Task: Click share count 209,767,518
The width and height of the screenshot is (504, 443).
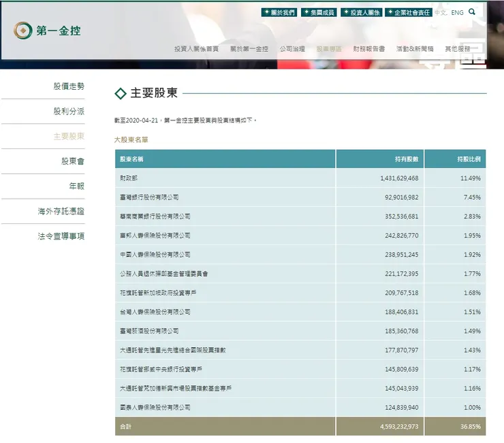Action: [x=402, y=293]
